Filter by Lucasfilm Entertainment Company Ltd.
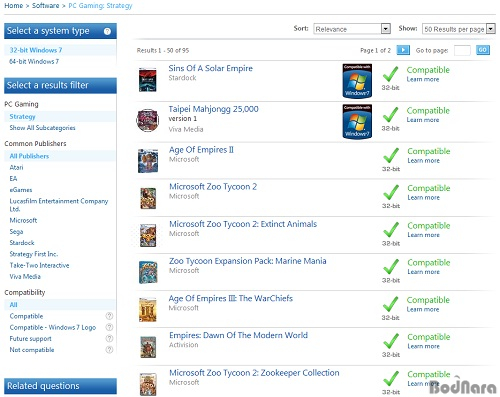 (x=59, y=205)
